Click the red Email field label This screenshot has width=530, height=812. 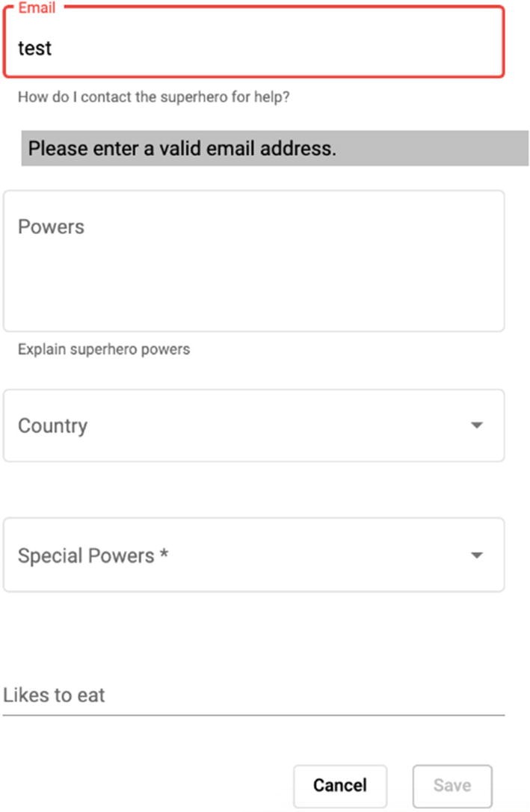point(37,7)
